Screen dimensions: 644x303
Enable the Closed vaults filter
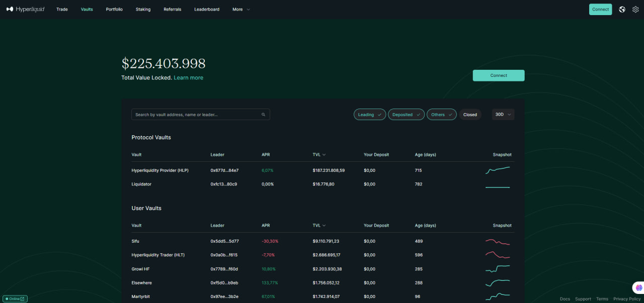click(x=470, y=115)
